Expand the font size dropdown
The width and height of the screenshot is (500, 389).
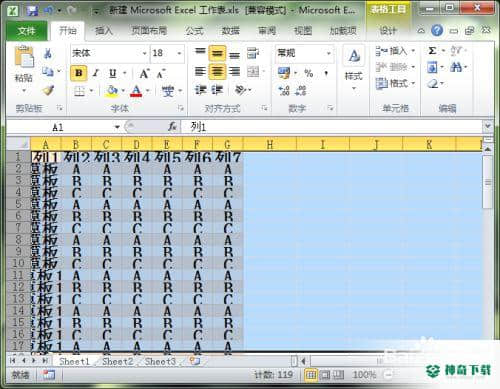(x=179, y=53)
